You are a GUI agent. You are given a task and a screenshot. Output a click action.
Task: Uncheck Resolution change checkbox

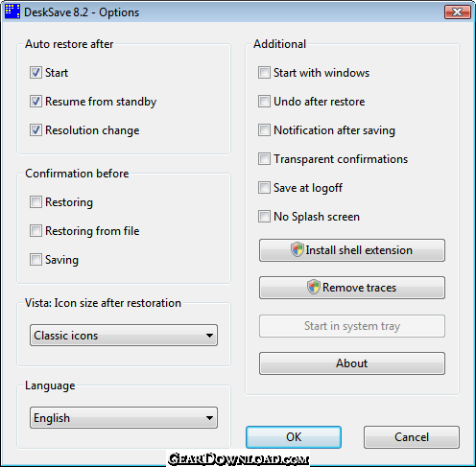pos(36,130)
